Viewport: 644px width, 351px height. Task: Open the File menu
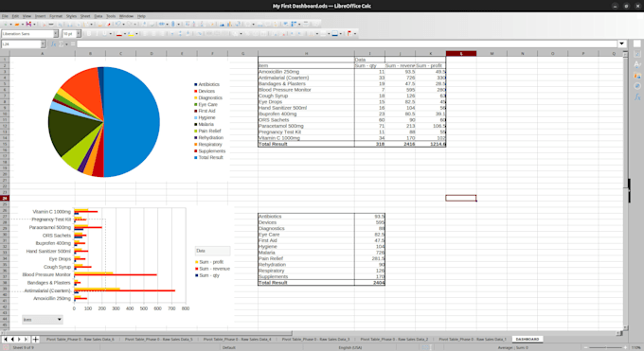[x=5, y=16]
